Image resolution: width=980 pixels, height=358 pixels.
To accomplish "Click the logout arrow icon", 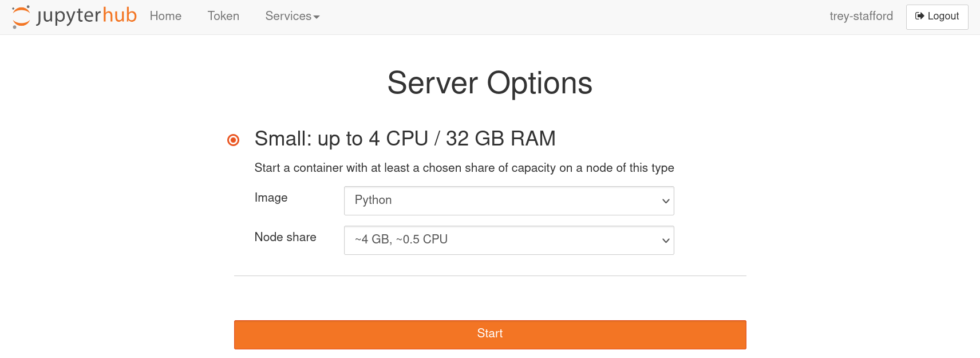I will [919, 16].
